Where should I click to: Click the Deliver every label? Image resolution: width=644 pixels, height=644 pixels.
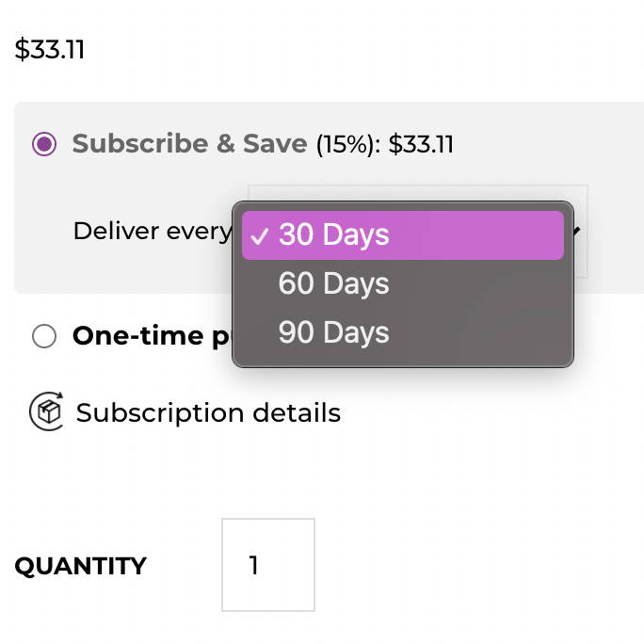point(153,232)
